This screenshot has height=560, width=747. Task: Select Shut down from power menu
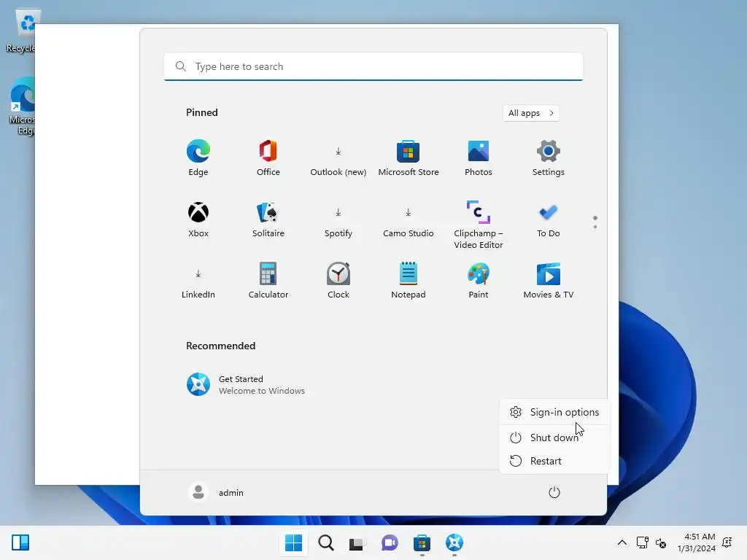[x=554, y=437]
